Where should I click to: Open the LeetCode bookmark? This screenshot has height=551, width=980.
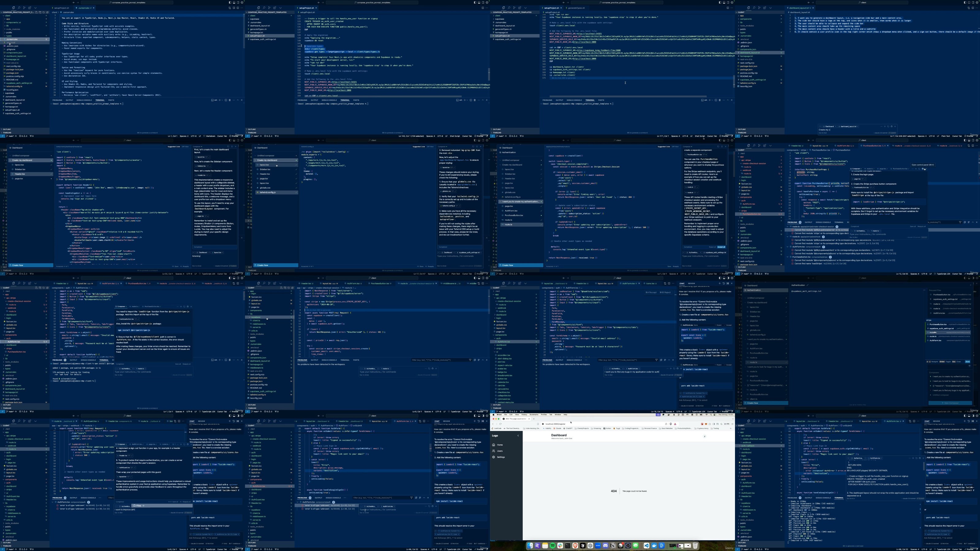(497, 428)
